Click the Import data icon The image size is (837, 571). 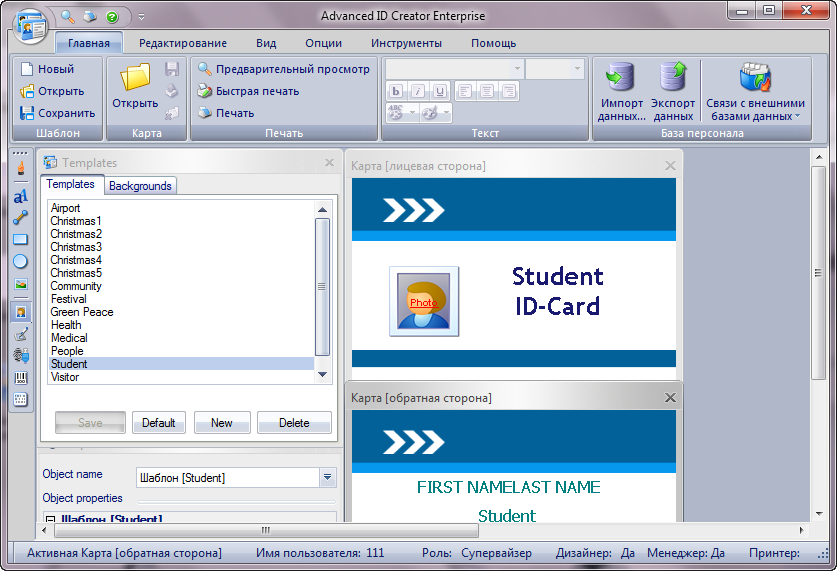click(x=621, y=78)
